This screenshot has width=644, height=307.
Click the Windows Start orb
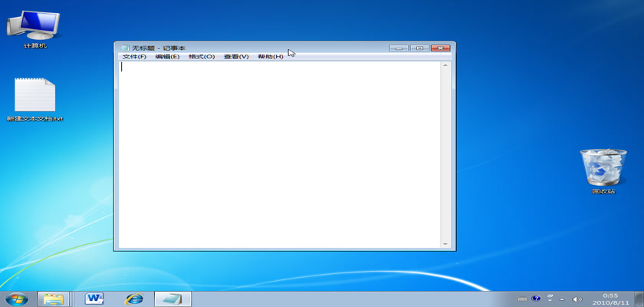pos(16,298)
